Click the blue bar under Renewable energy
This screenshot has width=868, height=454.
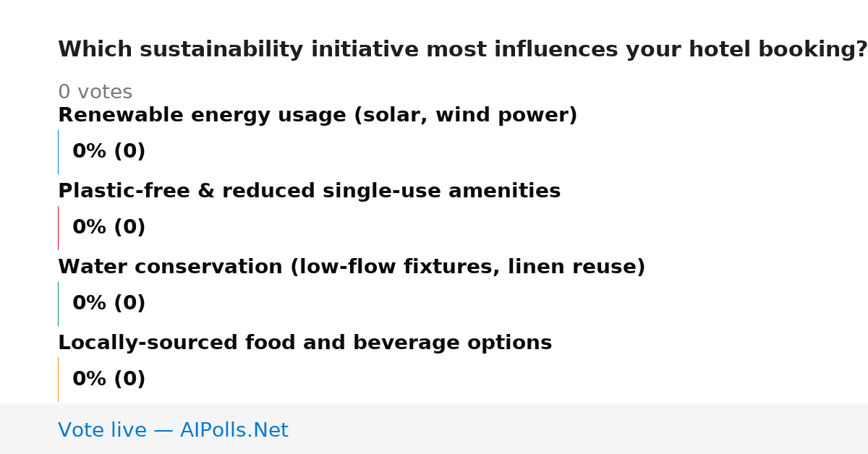click(x=58, y=152)
